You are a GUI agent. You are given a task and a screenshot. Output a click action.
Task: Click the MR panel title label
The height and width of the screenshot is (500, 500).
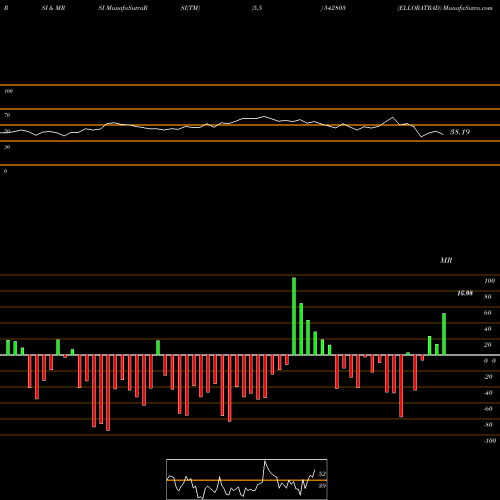click(x=446, y=260)
